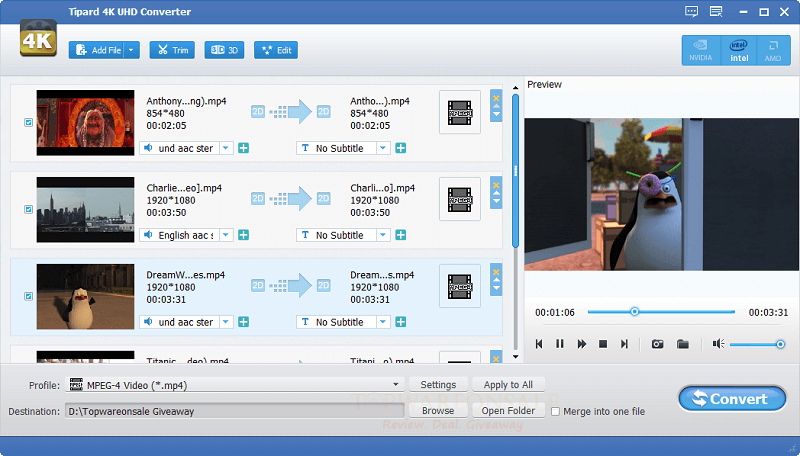Open audio track dropdown for Anthony video
Image resolution: width=800 pixels, height=456 pixels.
[226, 148]
